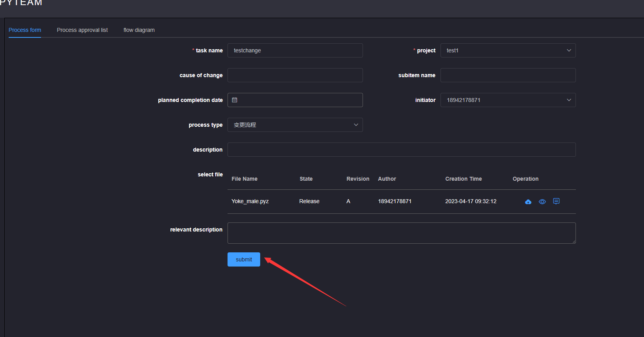Click the File Name column header
Screen dimensions: 644x337
(x=244, y=179)
